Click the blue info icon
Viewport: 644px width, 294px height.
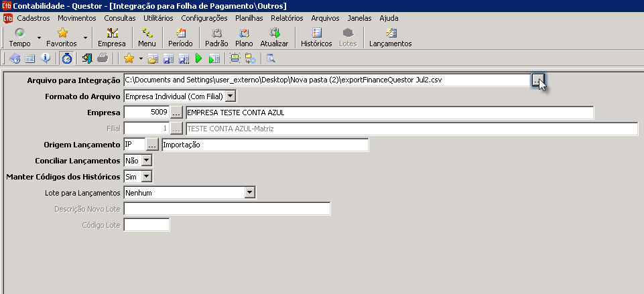46,59
